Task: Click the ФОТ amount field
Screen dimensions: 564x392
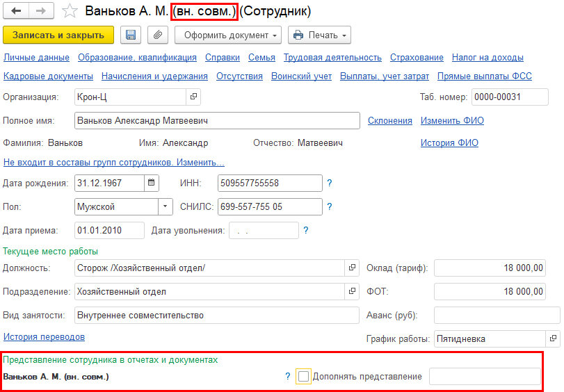Action: [x=490, y=291]
